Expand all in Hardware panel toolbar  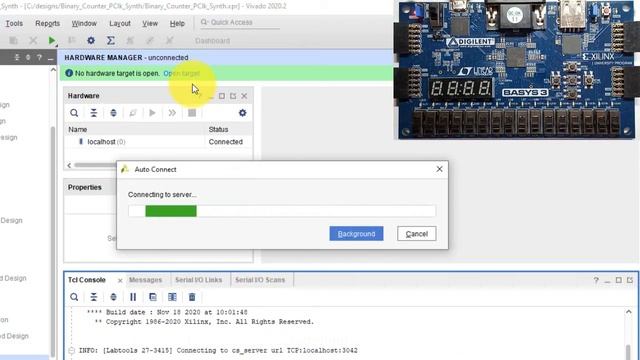coord(113,113)
